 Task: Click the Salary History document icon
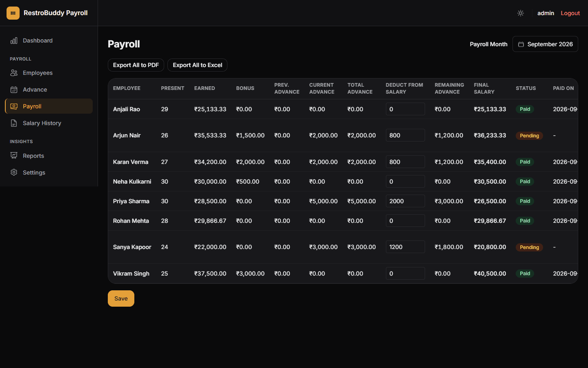pyautogui.click(x=14, y=123)
